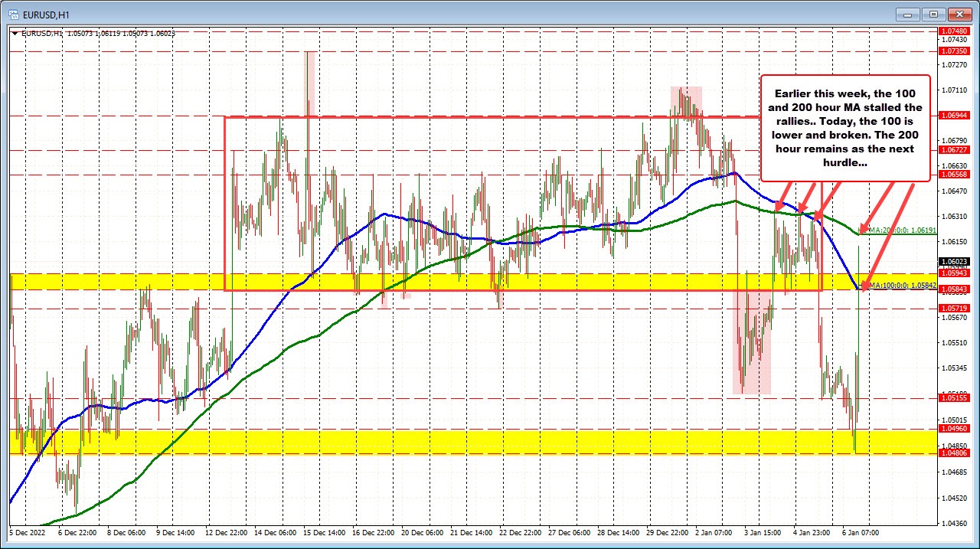This screenshot has height=549, width=980.
Task: Click the red price label 1.05719
Action: (x=954, y=308)
